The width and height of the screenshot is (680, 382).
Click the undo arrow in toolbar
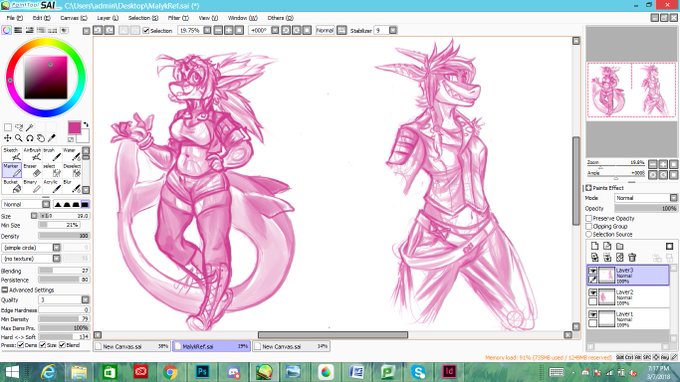(x=98, y=30)
